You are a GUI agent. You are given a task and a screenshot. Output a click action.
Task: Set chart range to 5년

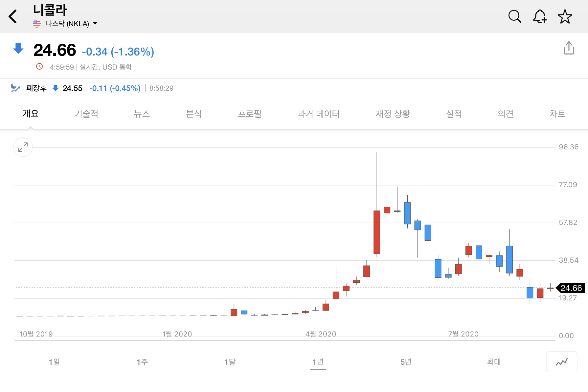coord(406,362)
